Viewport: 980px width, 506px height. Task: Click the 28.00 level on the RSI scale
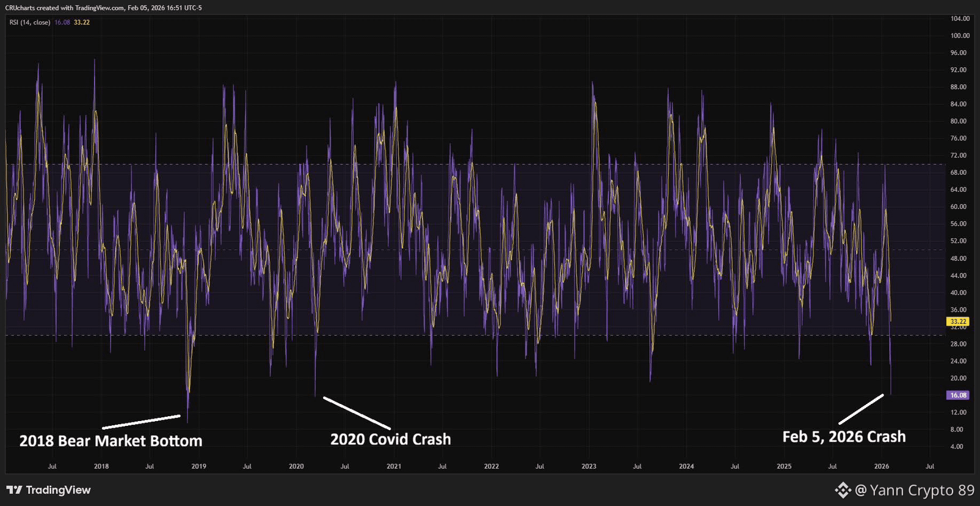point(959,345)
